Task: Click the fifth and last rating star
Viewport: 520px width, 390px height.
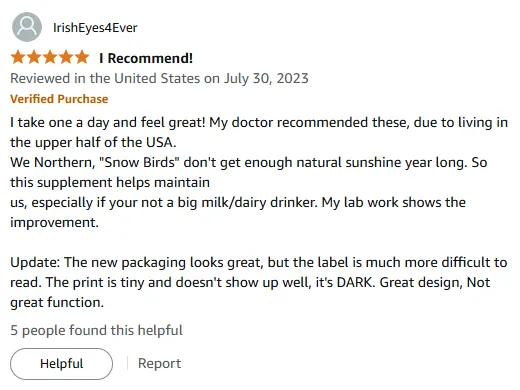Action: tap(82, 57)
